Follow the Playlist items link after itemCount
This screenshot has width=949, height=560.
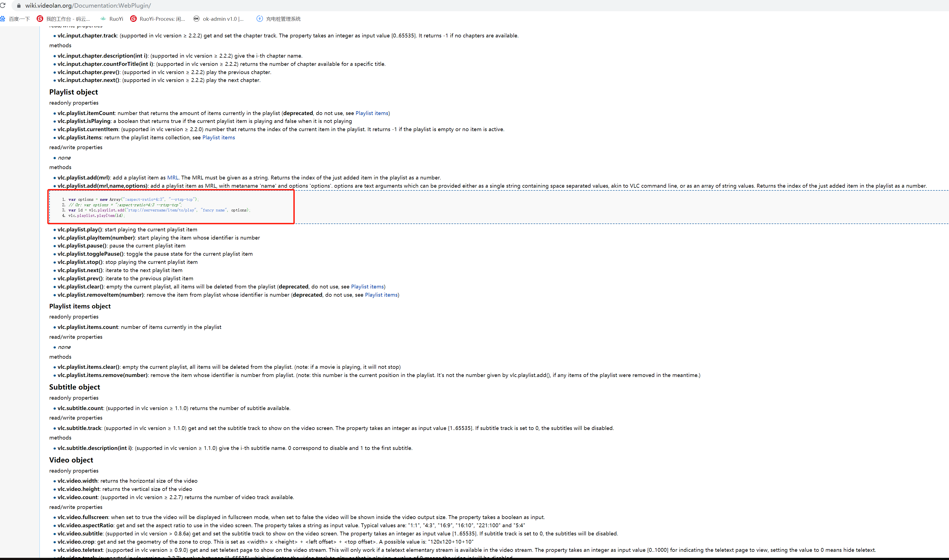click(x=372, y=113)
